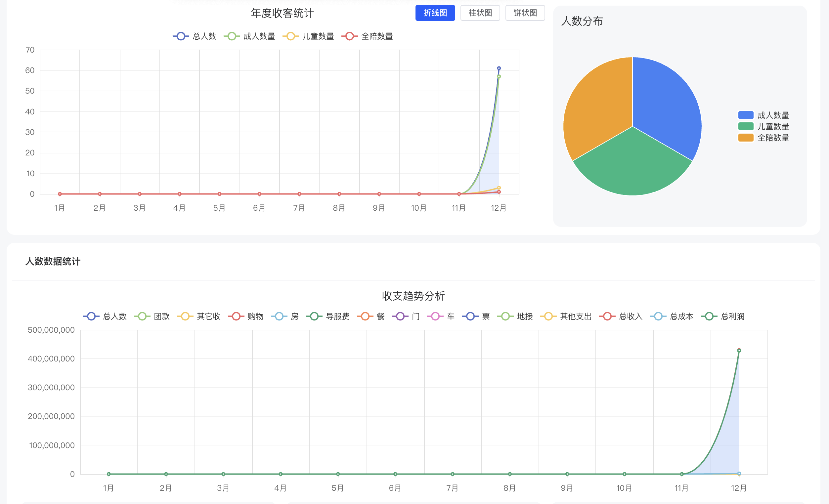Viewport: 829px width, 504px height.
Task: Toggle the 总人数 legend in annual chart
Action: coord(180,36)
